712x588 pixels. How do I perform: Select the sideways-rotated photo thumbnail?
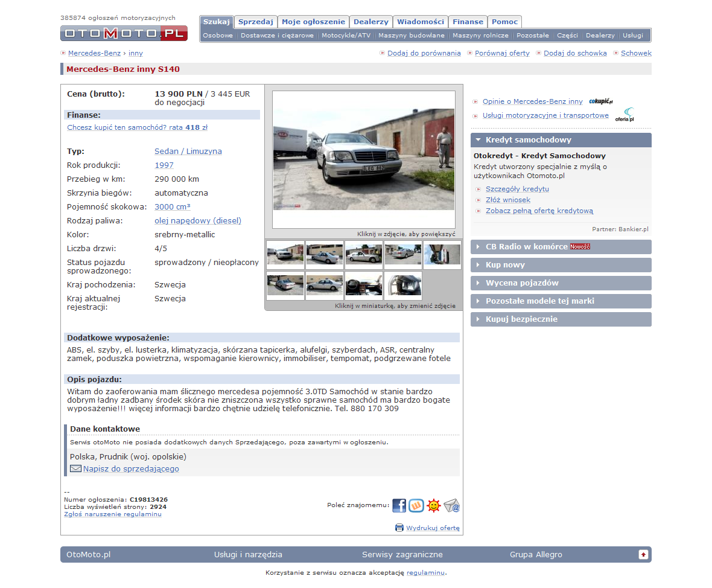[x=442, y=255]
